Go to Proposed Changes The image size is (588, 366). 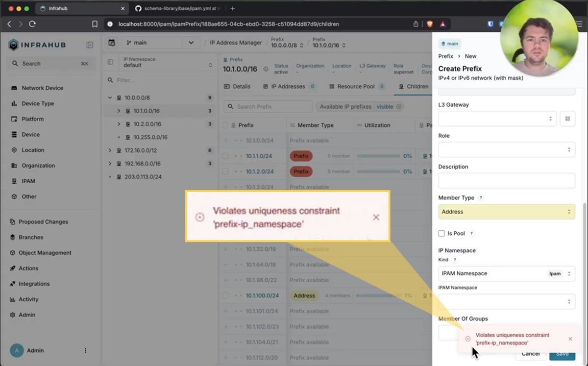point(43,222)
